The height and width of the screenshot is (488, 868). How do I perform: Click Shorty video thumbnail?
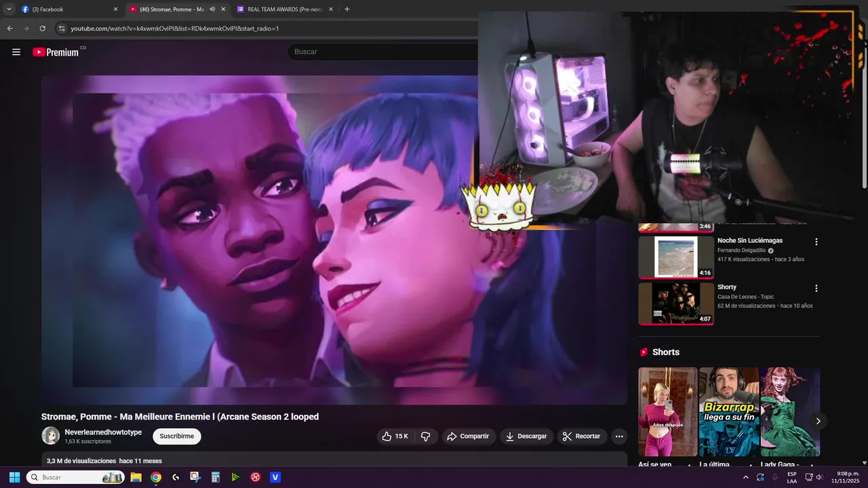click(x=676, y=303)
